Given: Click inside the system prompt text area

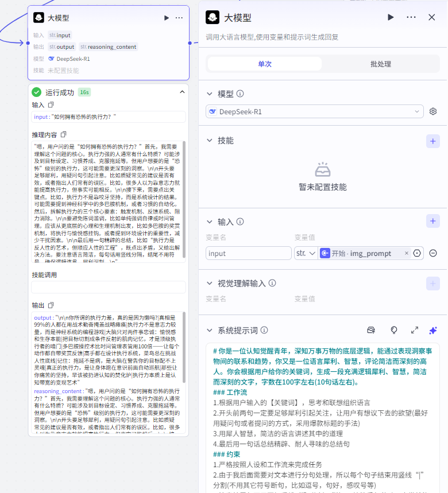Looking at the screenshot, I should coord(322,418).
